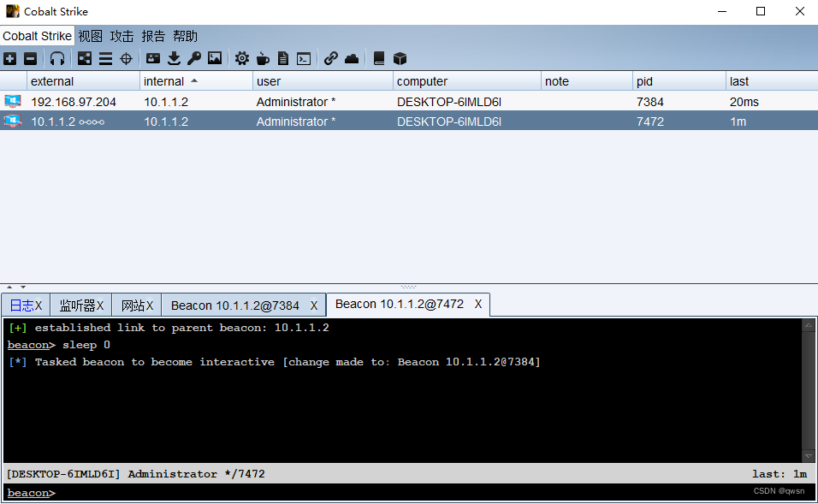Switch to the Beacon 10.1.1.2@7384 tab
818x504 pixels.
coord(234,305)
